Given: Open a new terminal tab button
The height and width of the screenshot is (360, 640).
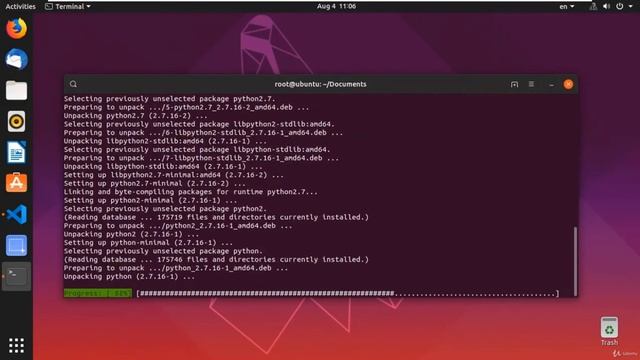Looking at the screenshot, I should click(514, 84).
